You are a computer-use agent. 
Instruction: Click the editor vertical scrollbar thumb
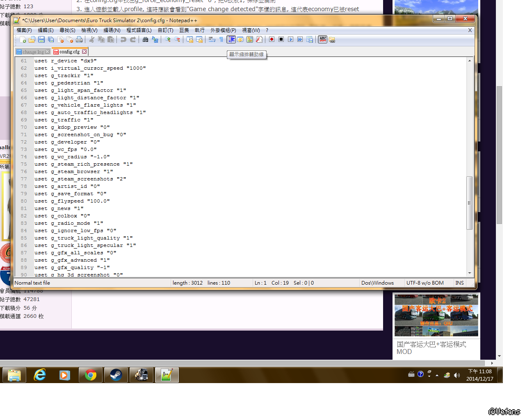click(x=469, y=203)
